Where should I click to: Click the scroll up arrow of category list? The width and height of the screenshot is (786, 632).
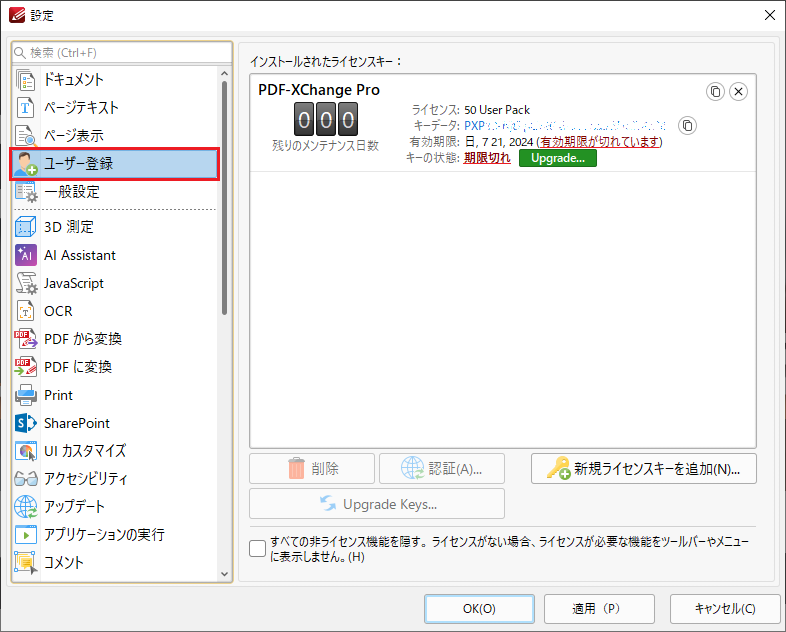224,74
